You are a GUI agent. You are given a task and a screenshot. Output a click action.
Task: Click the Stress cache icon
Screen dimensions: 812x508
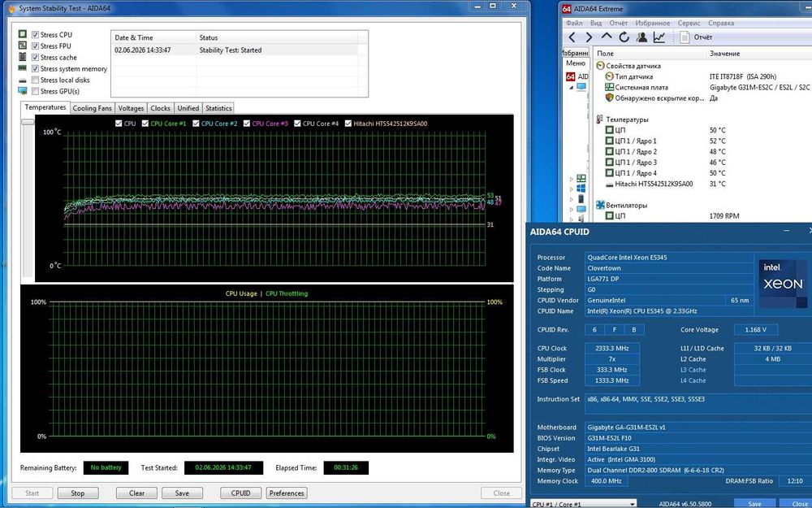point(22,57)
